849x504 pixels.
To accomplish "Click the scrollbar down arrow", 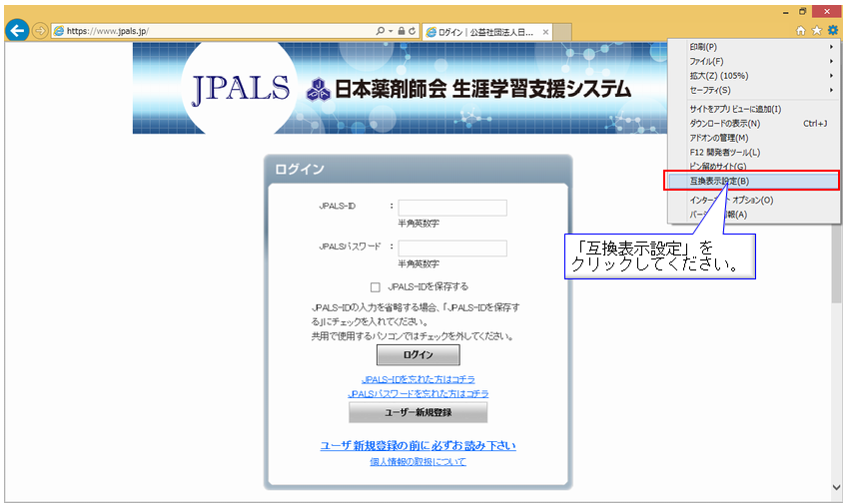I will [836, 487].
